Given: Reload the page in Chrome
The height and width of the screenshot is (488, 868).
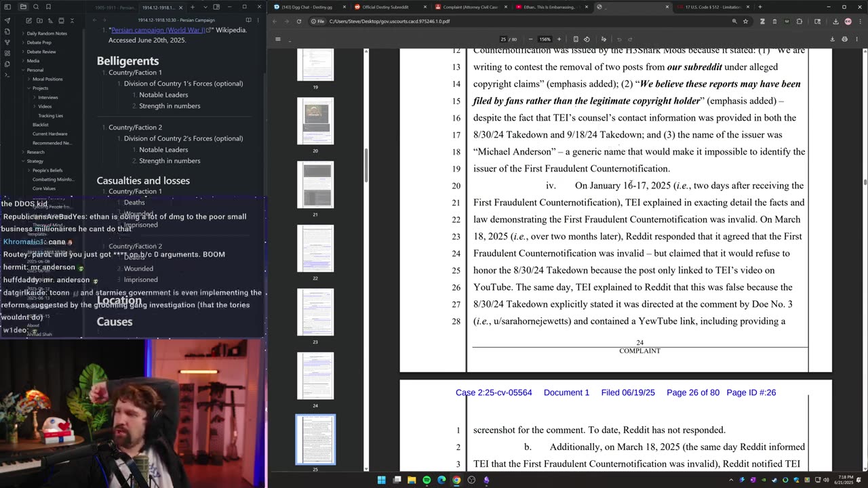Looking at the screenshot, I should pyautogui.click(x=298, y=21).
